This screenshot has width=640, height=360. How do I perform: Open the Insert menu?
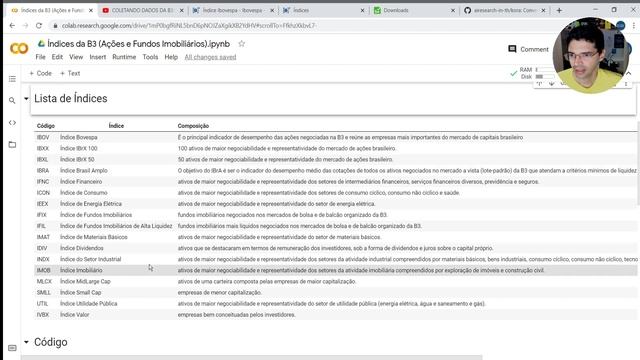coord(98,57)
